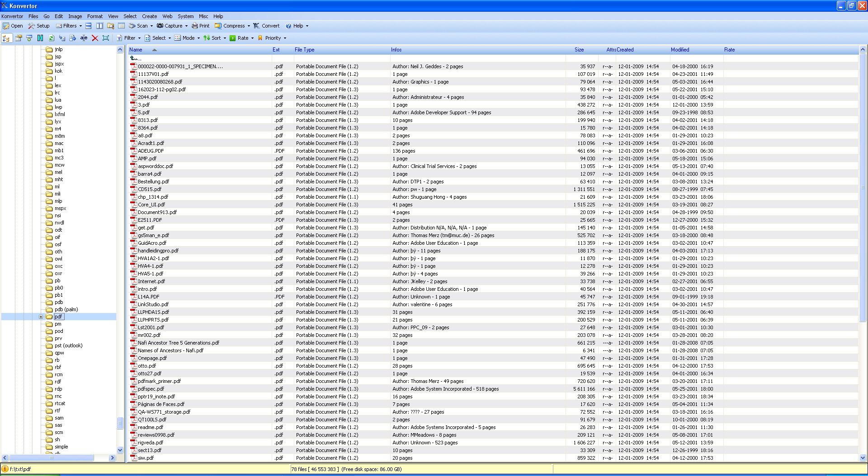
Task: Open the Image menu
Action: coord(75,16)
